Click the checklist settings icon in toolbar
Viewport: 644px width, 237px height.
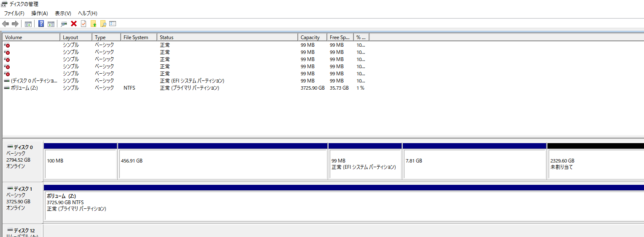coord(113,24)
